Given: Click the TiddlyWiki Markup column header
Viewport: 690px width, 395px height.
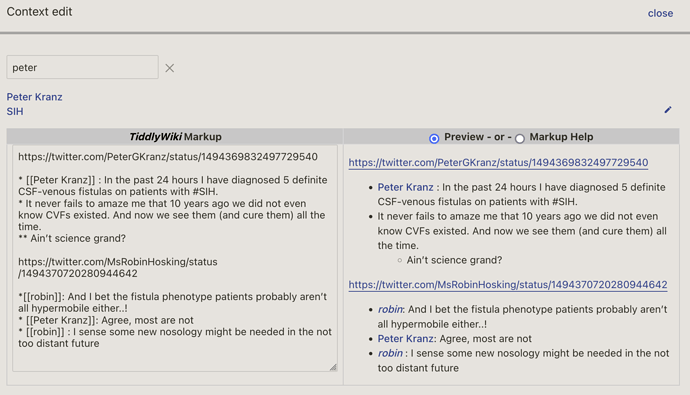Looking at the screenshot, I should pos(175,137).
